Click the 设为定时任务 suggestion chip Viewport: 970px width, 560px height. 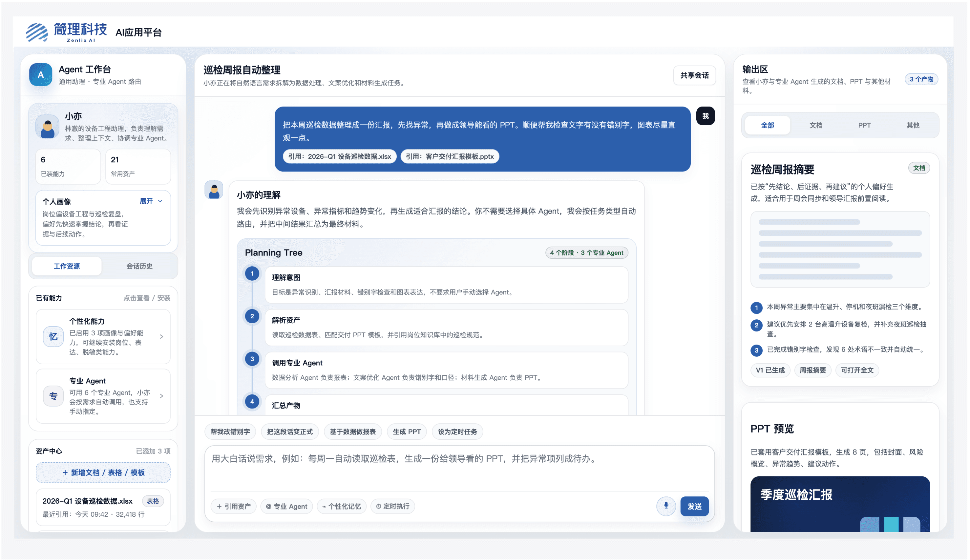point(457,431)
